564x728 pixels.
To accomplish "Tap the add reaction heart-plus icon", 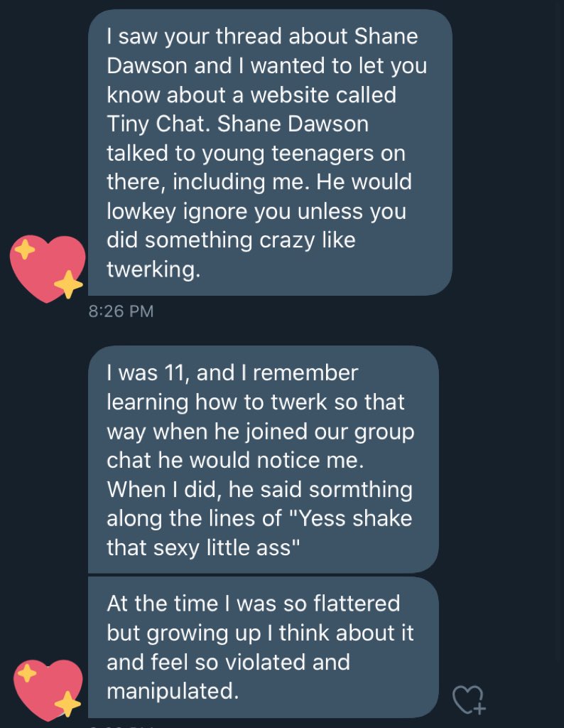I will [x=470, y=699].
